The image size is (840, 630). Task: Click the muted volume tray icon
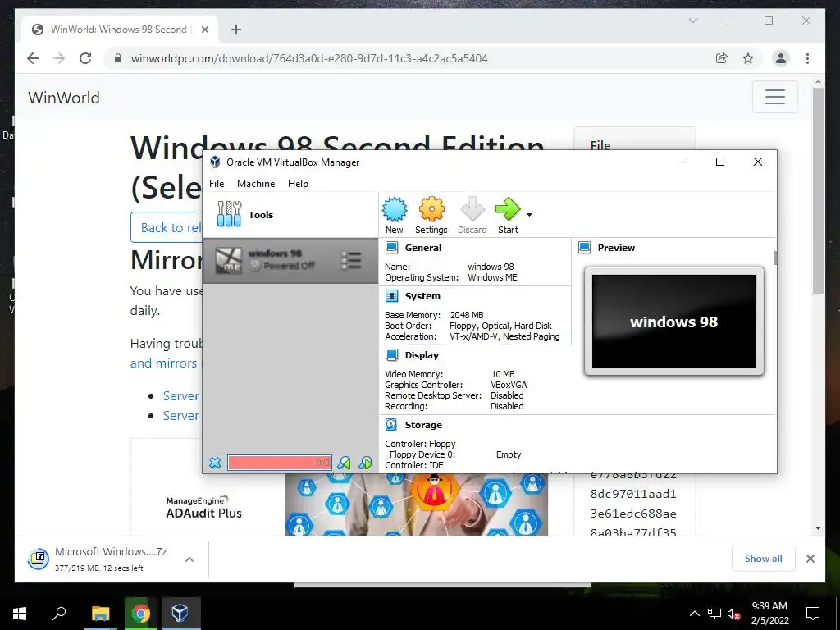pos(734,614)
